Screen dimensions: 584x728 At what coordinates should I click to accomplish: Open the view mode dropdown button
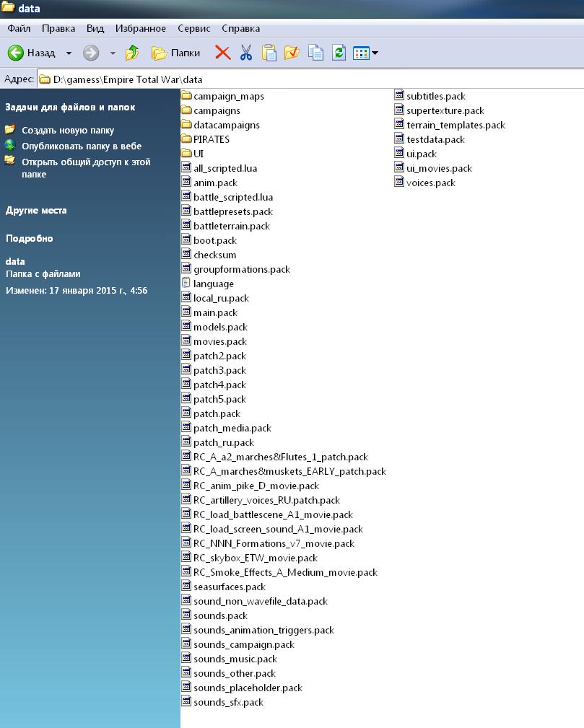365,53
